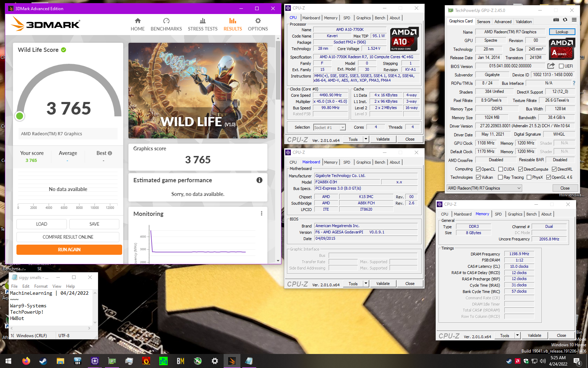Image resolution: width=588 pixels, height=368 pixels.
Task: Click GPU-Z refresh icon
Action: 565,20
